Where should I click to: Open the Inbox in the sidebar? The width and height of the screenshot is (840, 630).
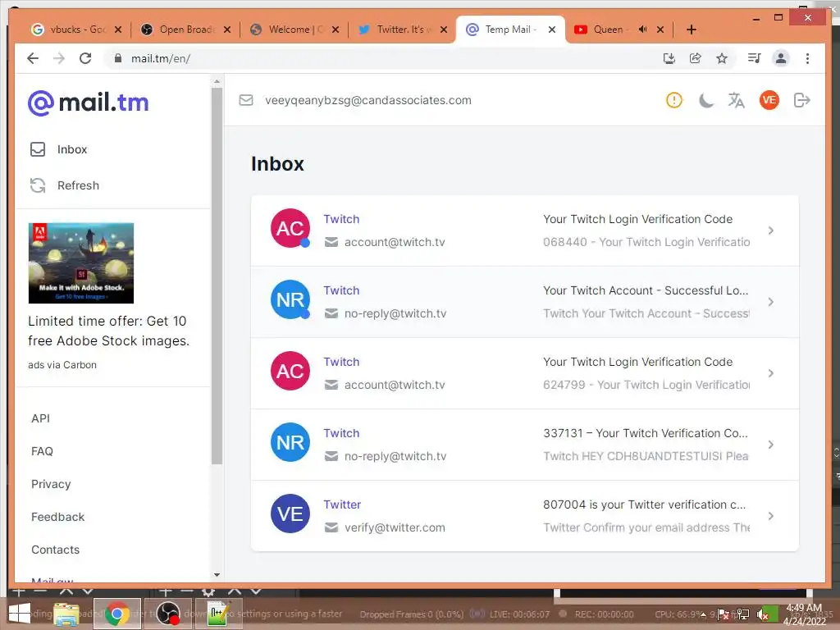[x=58, y=149]
